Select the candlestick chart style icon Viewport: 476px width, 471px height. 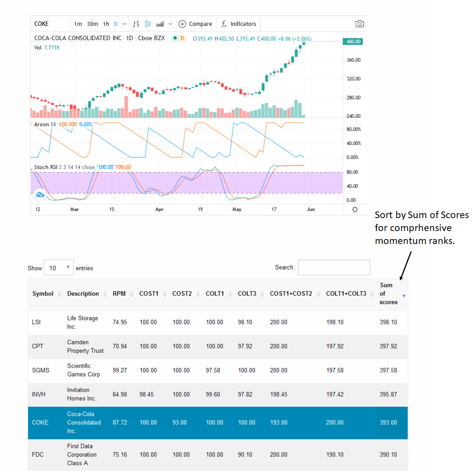click(x=148, y=24)
